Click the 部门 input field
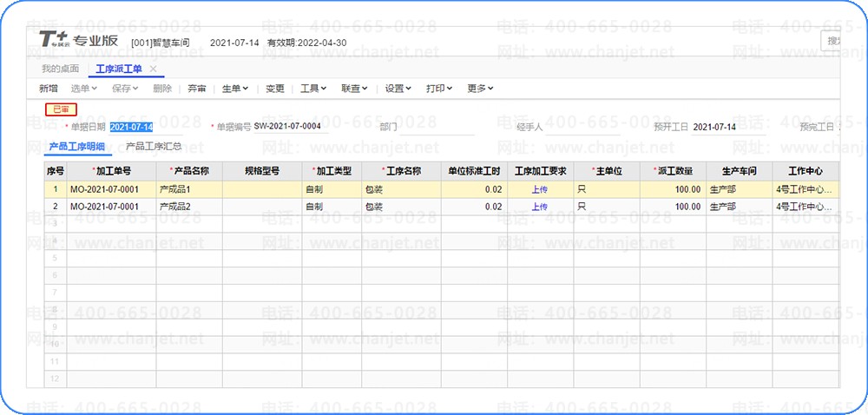The image size is (868, 415). tap(437, 128)
